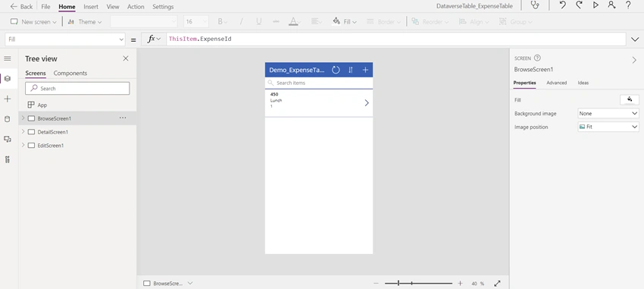
Task: Open the Group dropdown
Action: (515, 22)
